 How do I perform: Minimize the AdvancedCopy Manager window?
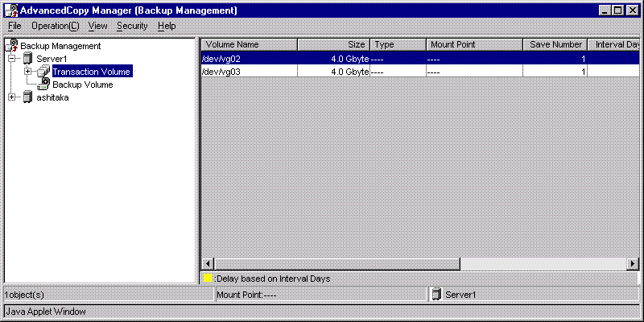[x=605, y=10]
